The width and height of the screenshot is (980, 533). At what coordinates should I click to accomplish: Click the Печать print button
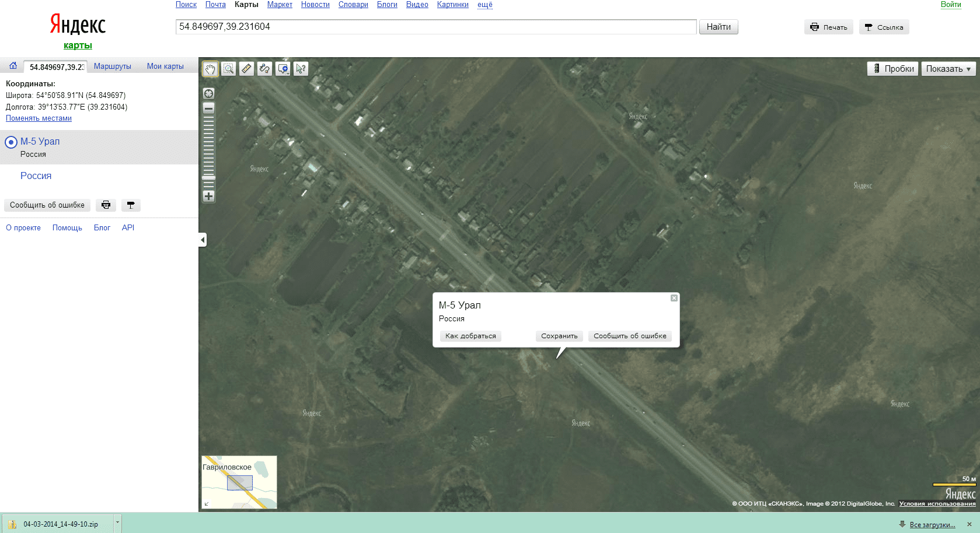829,27
